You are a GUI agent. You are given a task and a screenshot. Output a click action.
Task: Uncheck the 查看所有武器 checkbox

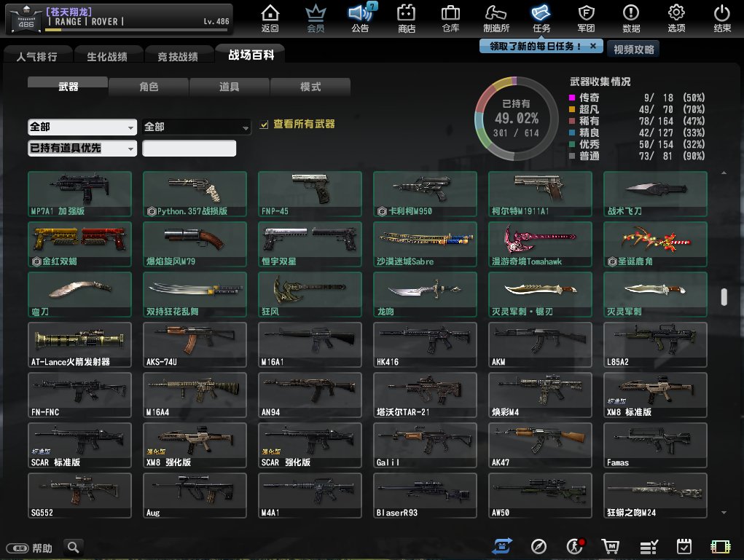[265, 125]
